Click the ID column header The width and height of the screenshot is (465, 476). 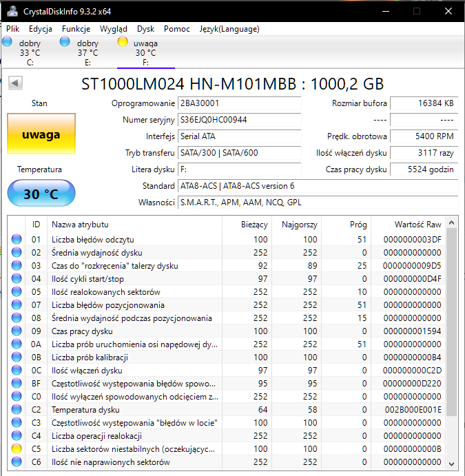pos(36,225)
